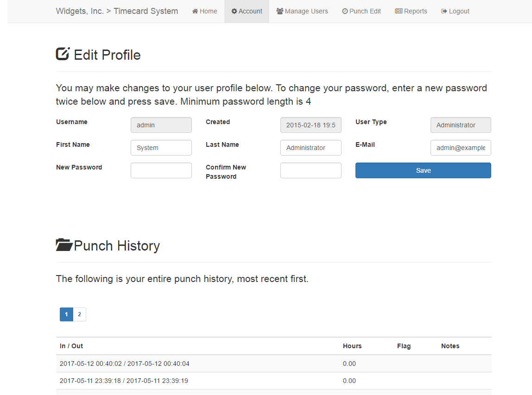Click the Edit Profile pencil icon

coord(63,54)
